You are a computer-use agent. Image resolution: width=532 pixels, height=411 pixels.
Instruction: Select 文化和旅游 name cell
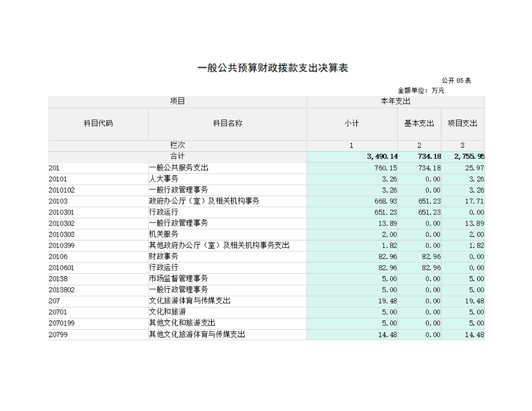[x=227, y=312]
